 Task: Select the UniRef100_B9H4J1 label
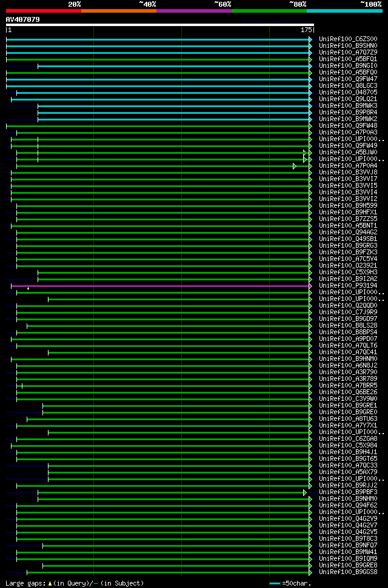coord(348,452)
